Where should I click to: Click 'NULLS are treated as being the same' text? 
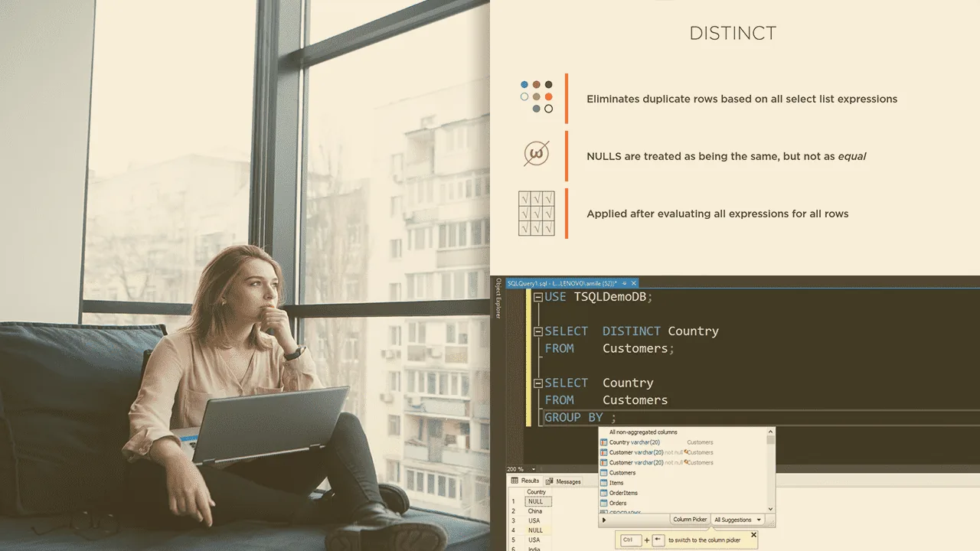(727, 156)
